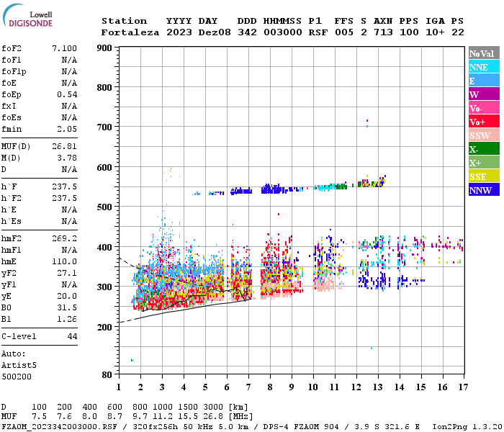The width and height of the screenshot is (504, 432).
Task: Click the foEp value 0.54
Action: [67, 94]
